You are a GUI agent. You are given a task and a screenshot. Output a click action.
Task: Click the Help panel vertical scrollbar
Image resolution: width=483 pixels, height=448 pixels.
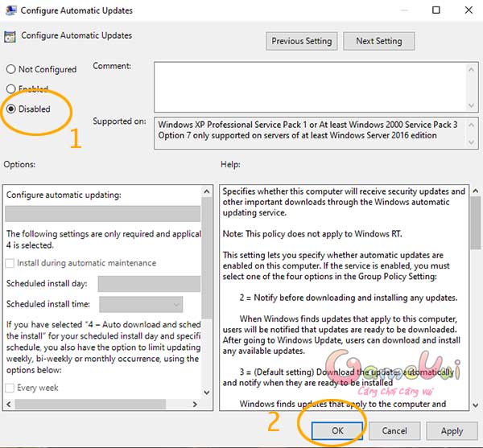[x=474, y=298]
